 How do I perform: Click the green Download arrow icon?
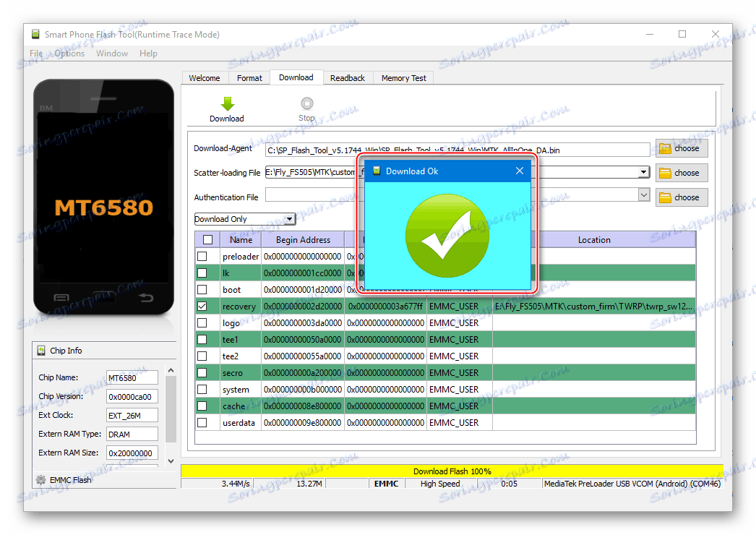[x=227, y=103]
